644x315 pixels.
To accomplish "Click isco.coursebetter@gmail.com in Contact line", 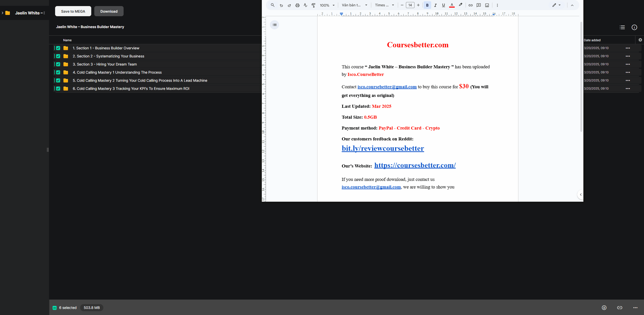I will pos(387,87).
